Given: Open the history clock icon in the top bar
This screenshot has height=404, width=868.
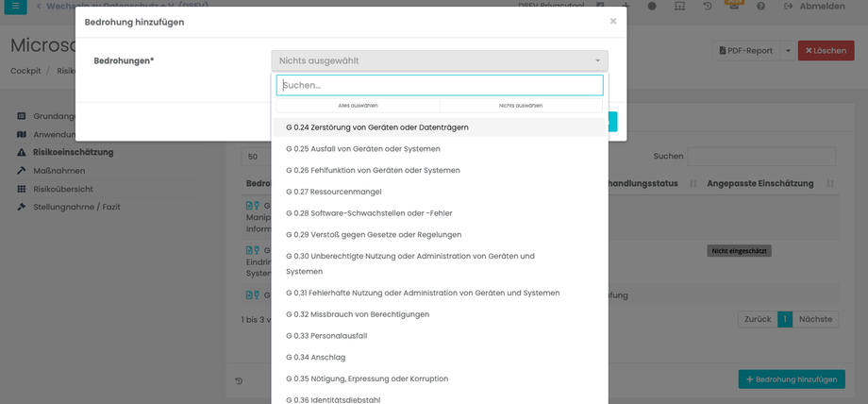Looking at the screenshot, I should [x=708, y=6].
